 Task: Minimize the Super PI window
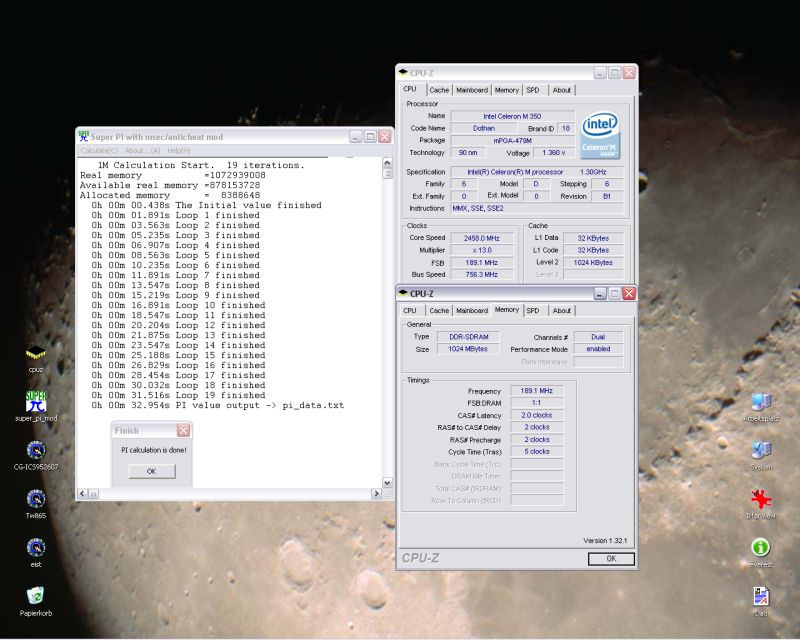coord(356,137)
